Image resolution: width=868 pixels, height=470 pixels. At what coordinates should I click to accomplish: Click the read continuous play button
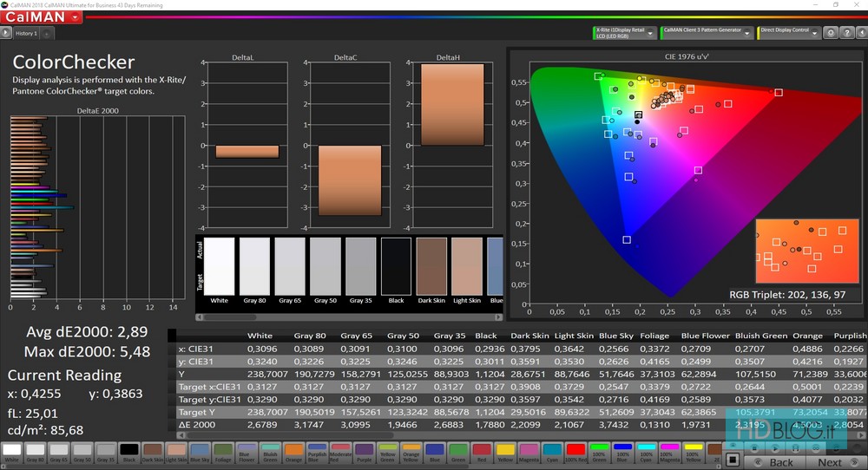[x=776, y=447]
